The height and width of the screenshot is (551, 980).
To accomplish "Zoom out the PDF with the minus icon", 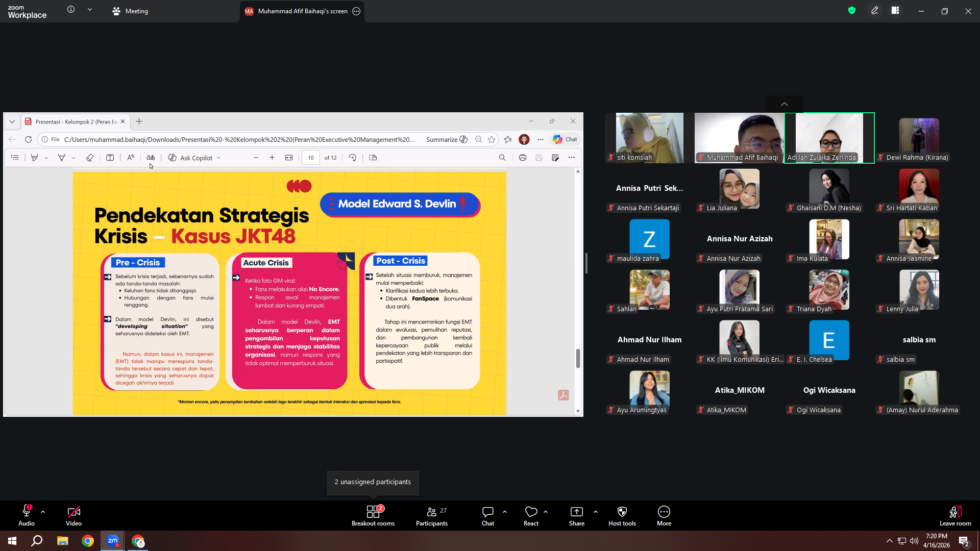I will [256, 158].
